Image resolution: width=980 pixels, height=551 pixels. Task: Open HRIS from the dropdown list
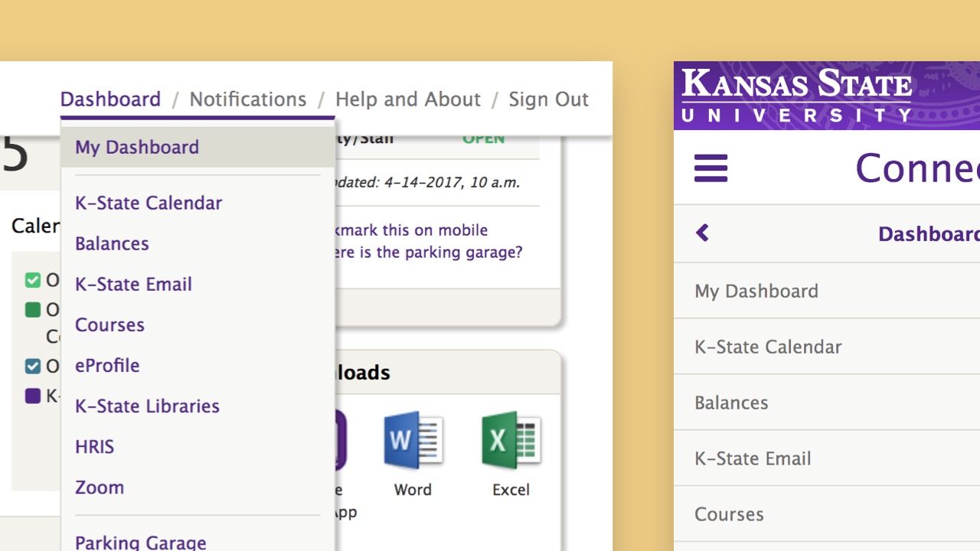point(94,447)
